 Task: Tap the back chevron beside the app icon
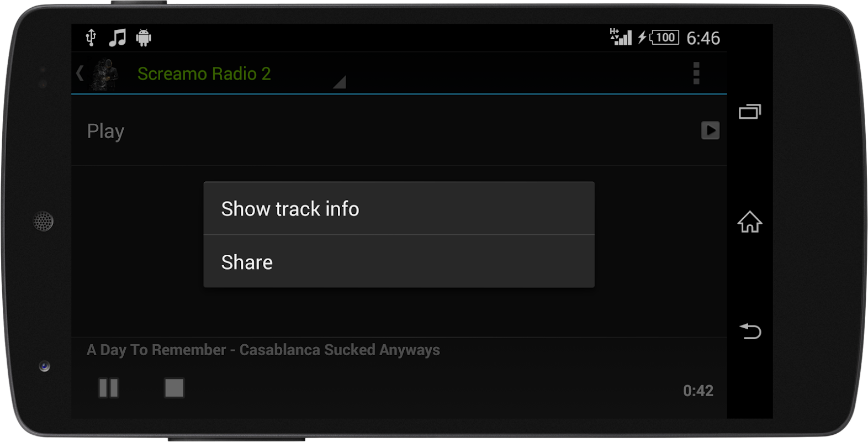coord(80,73)
